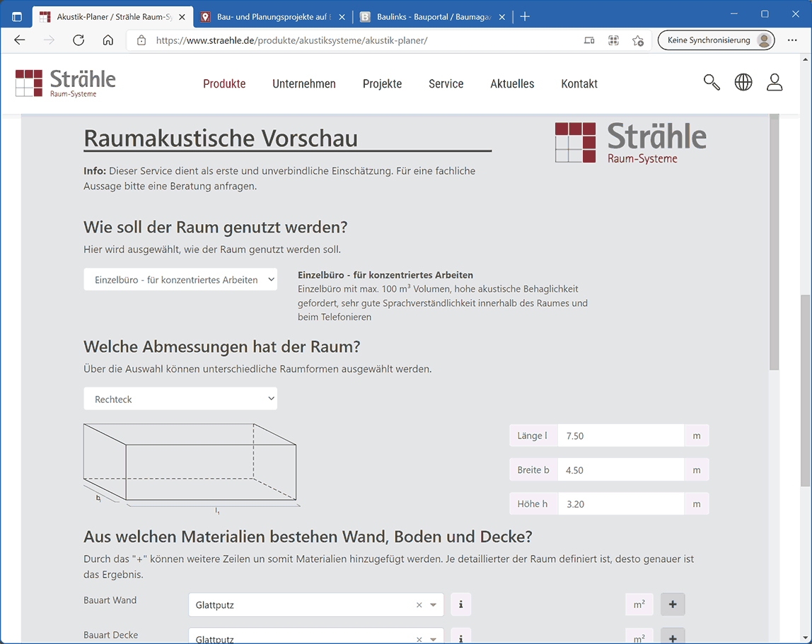Click the Raumakustische Vorschau heading
Screen dimensions: 812x644
221,139
